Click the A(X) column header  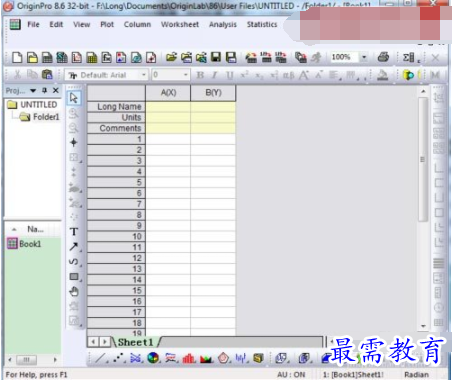tap(168, 93)
